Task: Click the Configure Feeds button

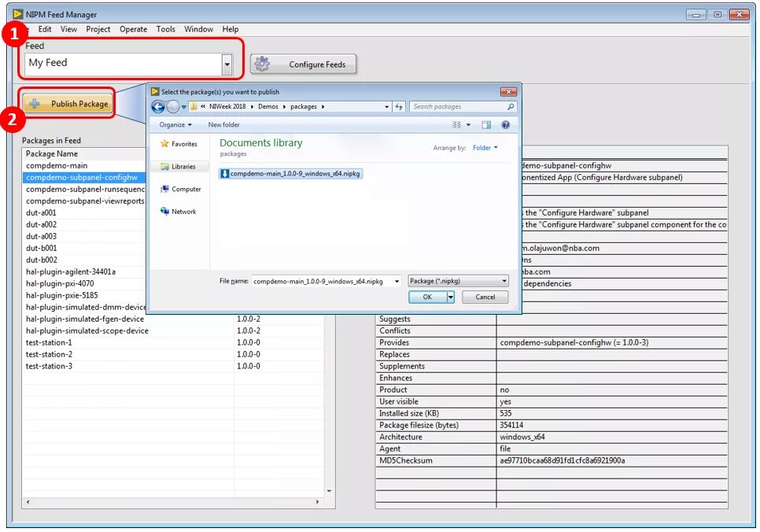Action: point(304,64)
